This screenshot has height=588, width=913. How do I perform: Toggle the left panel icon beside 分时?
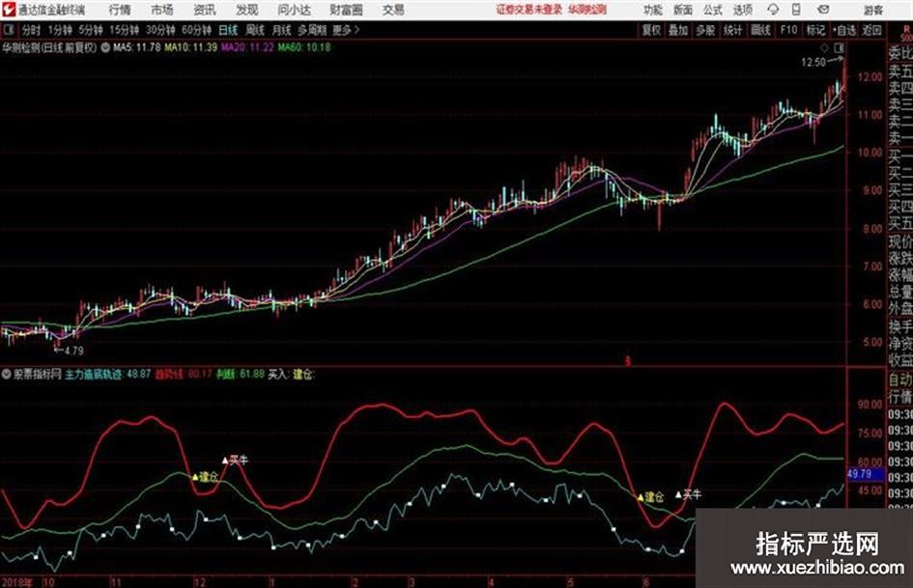pyautogui.click(x=8, y=30)
